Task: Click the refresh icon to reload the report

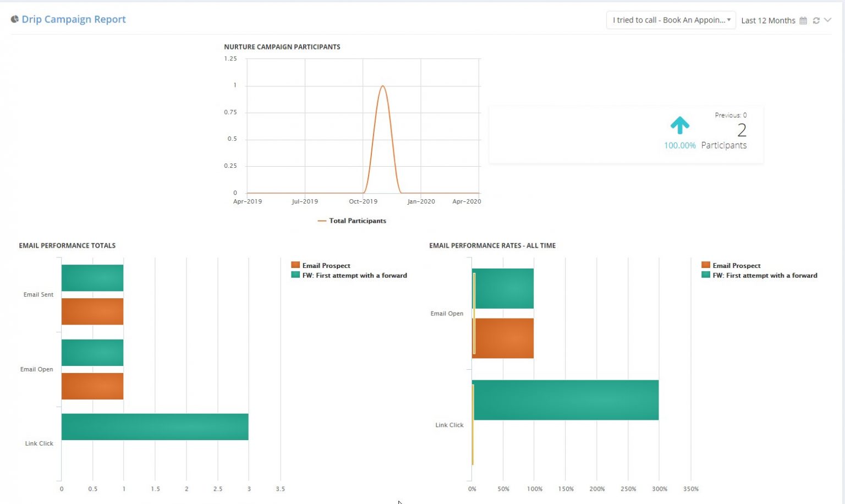Action: (816, 20)
